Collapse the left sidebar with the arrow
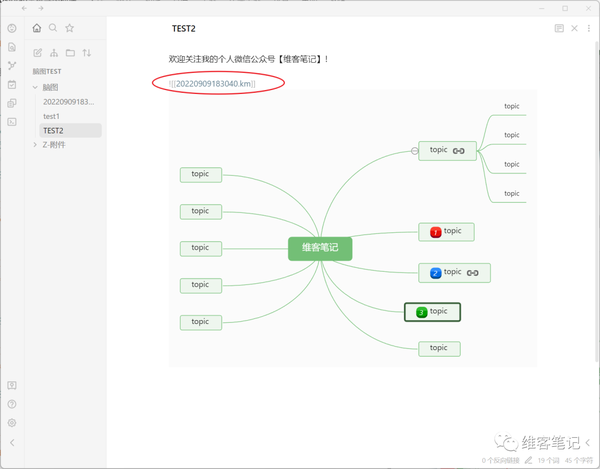600x469 pixels. [12, 442]
